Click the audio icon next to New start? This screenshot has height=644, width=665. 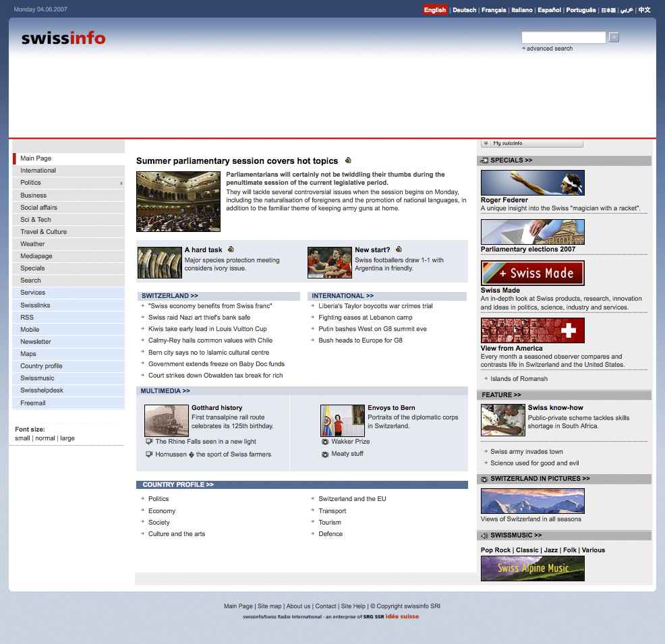pyautogui.click(x=399, y=250)
